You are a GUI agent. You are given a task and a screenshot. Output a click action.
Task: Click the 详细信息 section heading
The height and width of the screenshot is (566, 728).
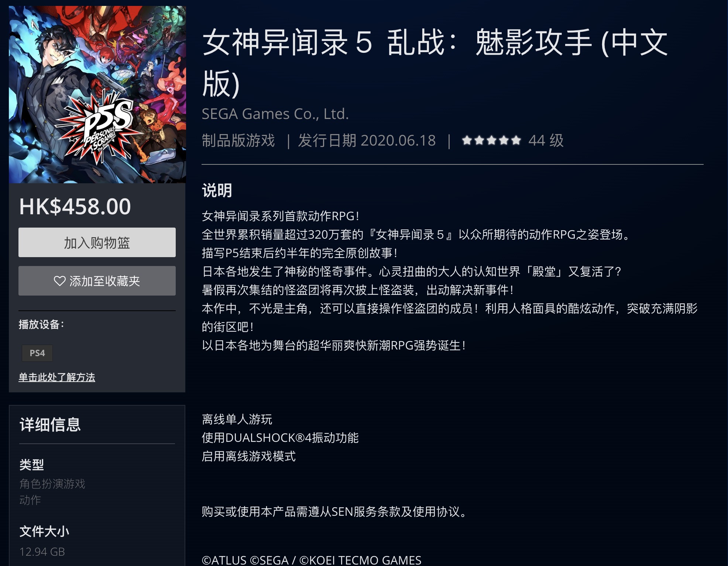coord(50,424)
